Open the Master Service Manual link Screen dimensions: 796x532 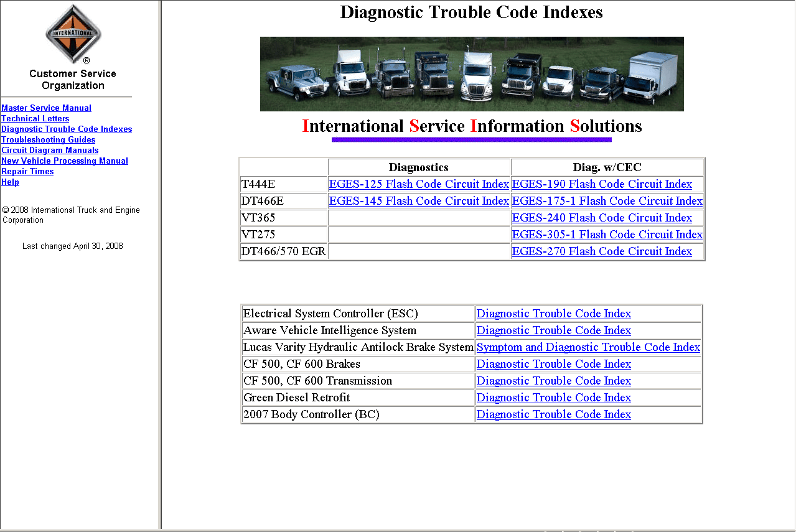[46, 108]
